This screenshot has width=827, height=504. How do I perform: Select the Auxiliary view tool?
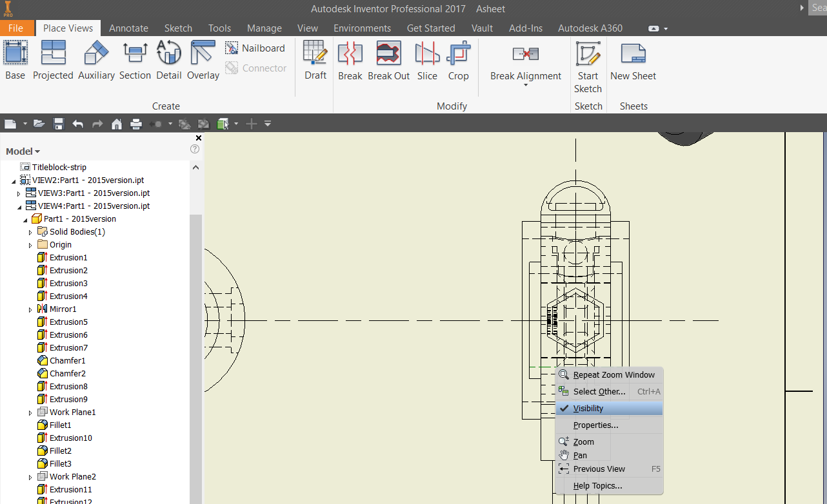[96, 61]
